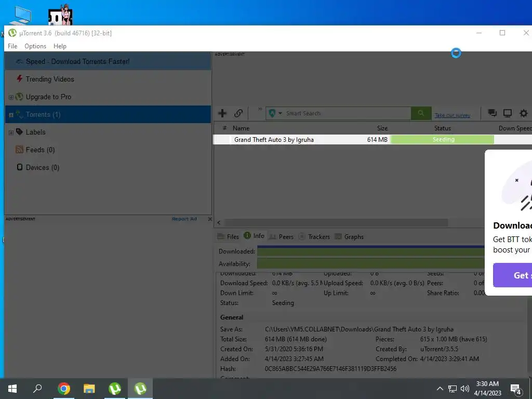Switch to the Files tab
This screenshot has height=399, width=532.
point(228,236)
